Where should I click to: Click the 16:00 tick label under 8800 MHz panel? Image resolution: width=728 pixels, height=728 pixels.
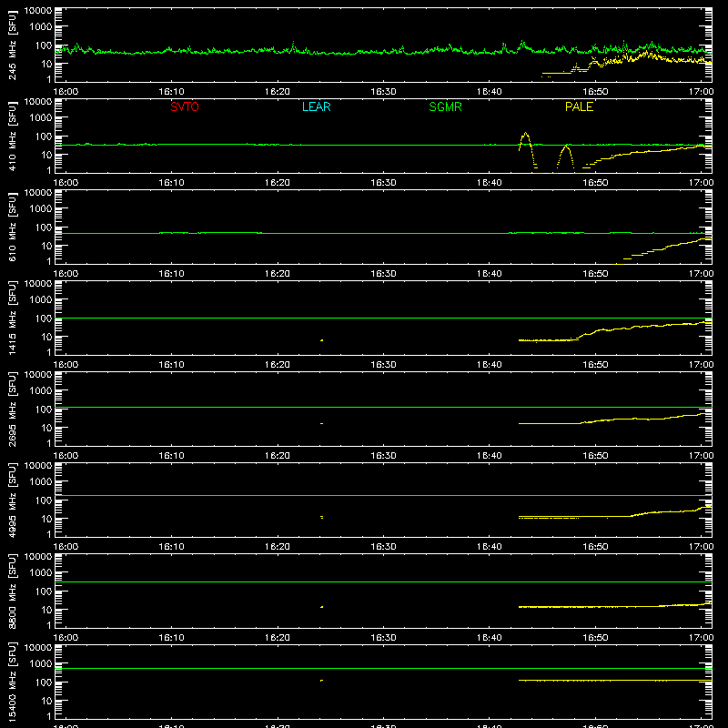66,638
